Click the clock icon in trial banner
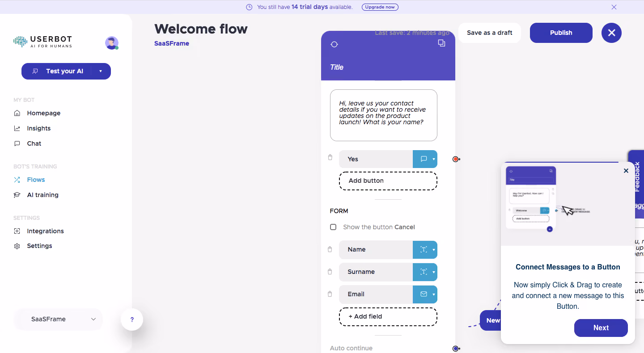644x353 pixels. point(249,7)
